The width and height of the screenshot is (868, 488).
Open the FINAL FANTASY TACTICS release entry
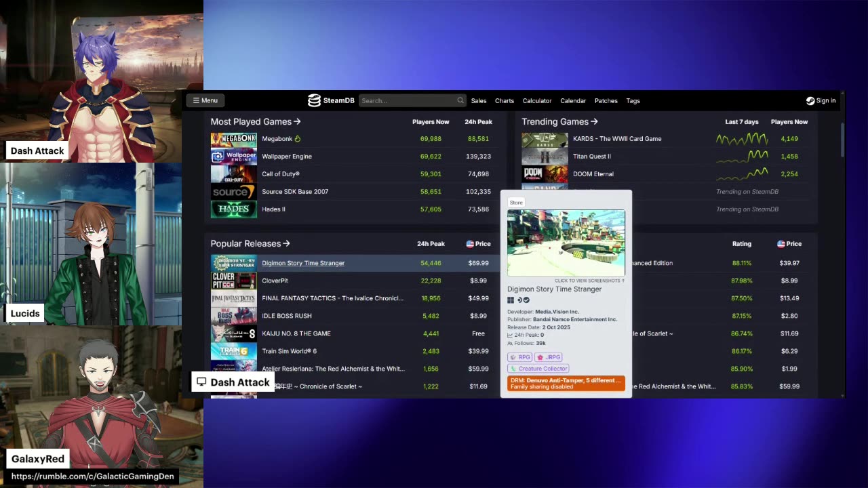[x=333, y=298]
